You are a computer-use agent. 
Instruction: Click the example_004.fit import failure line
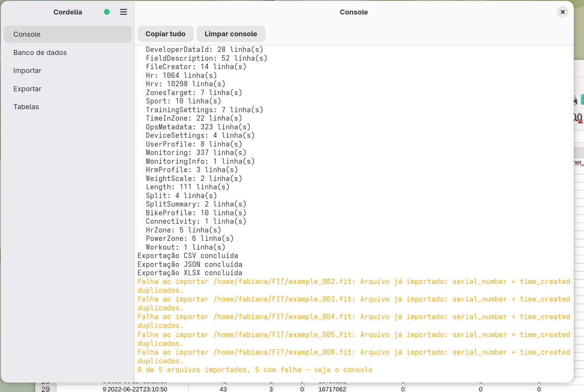(354, 321)
